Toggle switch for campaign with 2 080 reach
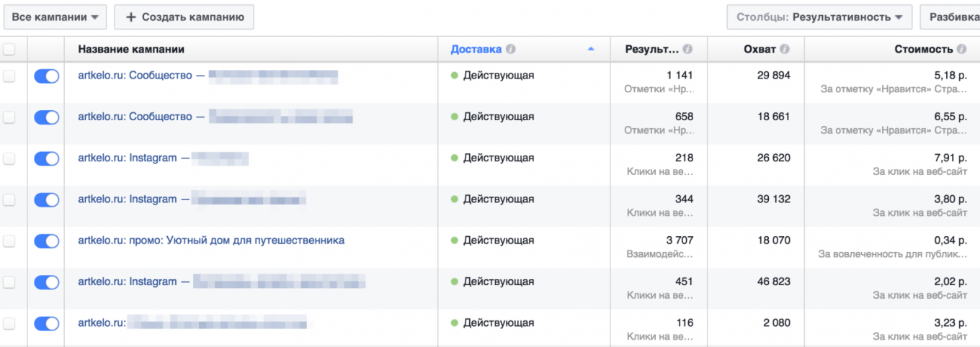Image resolution: width=980 pixels, height=347 pixels. [x=47, y=324]
